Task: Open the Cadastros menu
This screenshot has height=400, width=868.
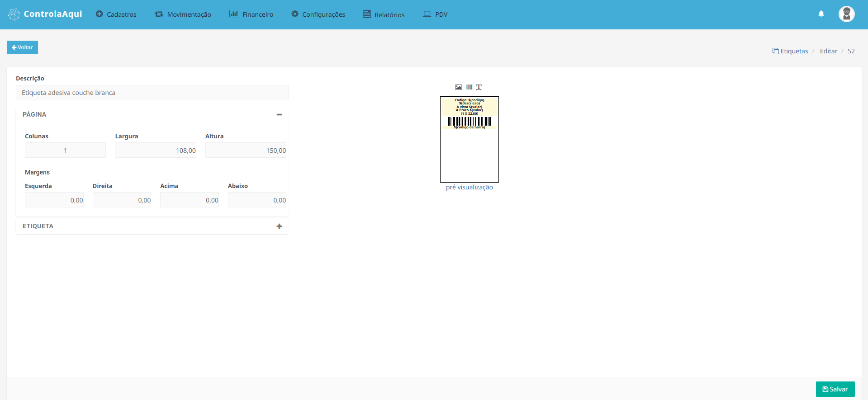Action: (x=116, y=14)
